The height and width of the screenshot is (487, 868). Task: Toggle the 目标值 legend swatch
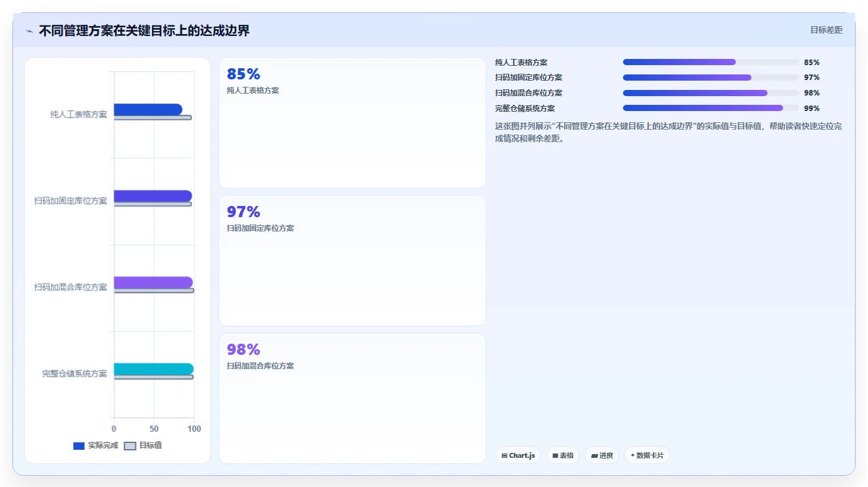130,446
